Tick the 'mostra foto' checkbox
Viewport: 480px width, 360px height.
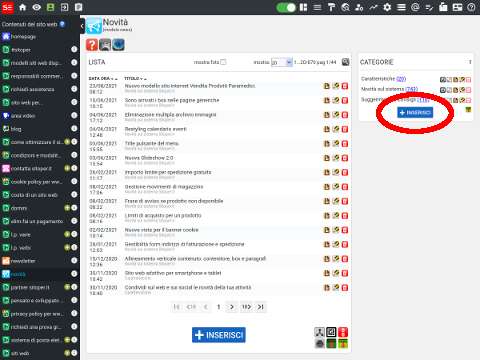[223, 62]
